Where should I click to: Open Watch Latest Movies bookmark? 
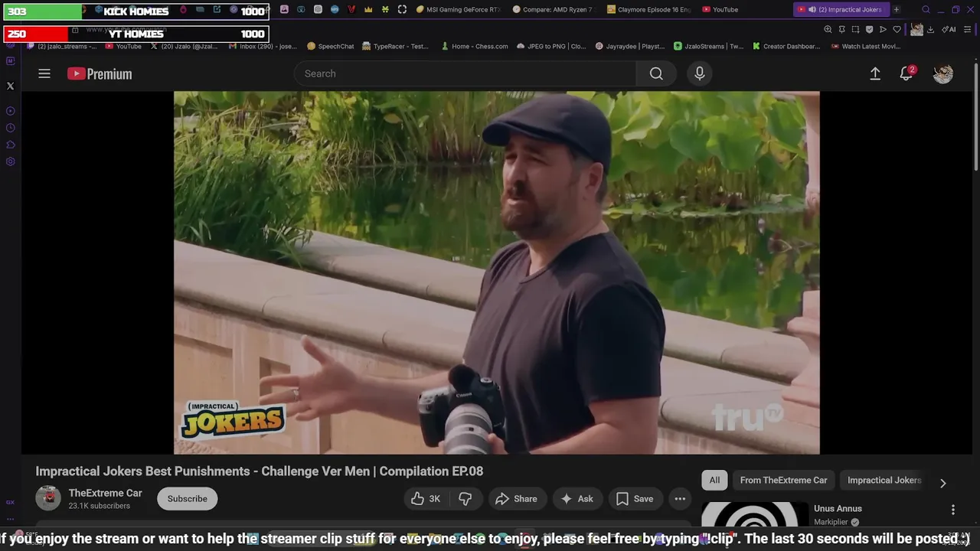click(x=865, y=46)
